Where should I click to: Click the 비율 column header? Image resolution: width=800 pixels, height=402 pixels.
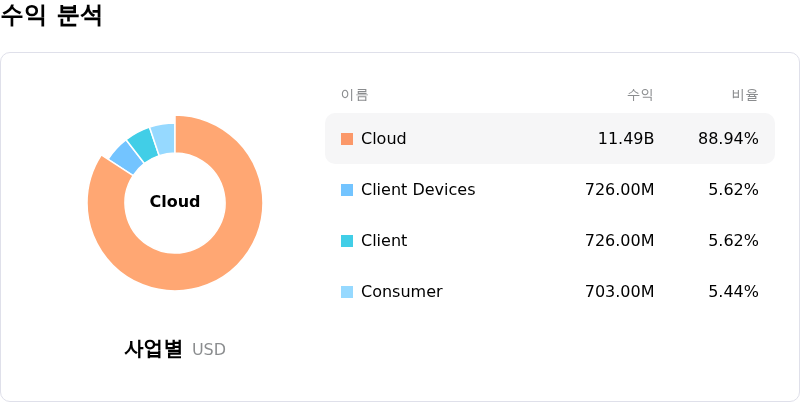(745, 95)
